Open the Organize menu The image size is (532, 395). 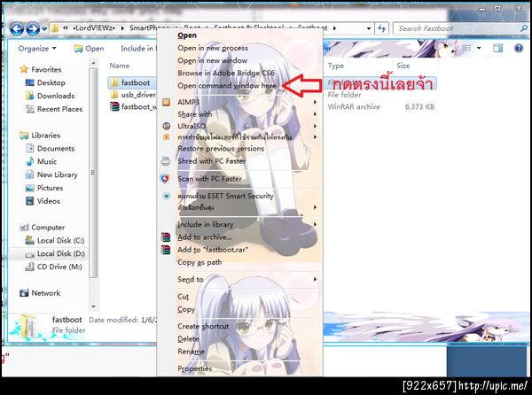click(37, 49)
